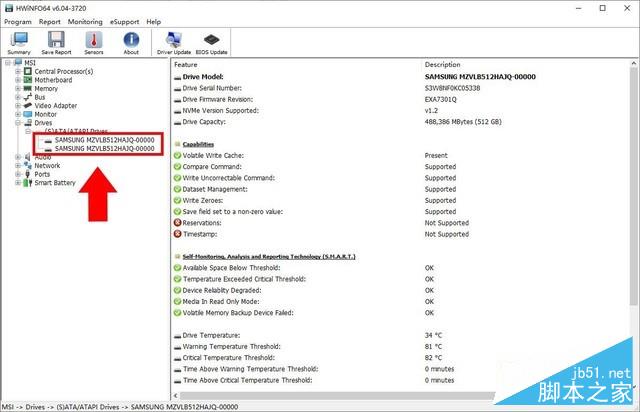The image size is (640, 412).
Task: Click the About info icon
Action: tap(131, 43)
